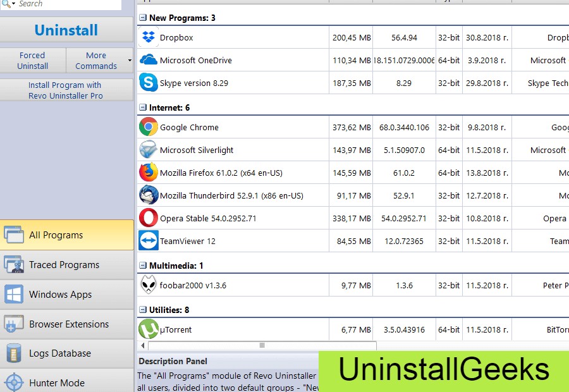Image resolution: width=569 pixels, height=392 pixels.
Task: Click the Dropbox program icon
Action: pyautogui.click(x=149, y=37)
